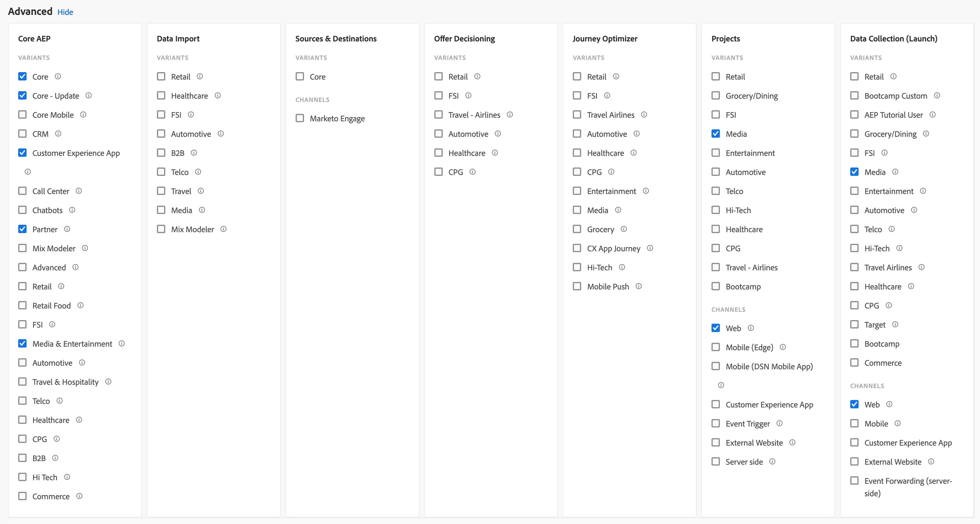Click info icon next to Chatbots
This screenshot has width=980, height=524.
(x=72, y=210)
